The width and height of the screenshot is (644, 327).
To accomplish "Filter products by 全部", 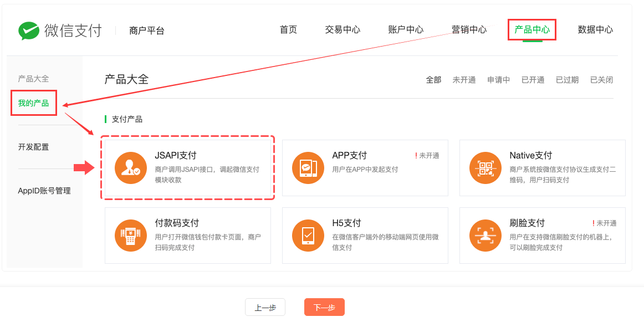I will coord(434,80).
